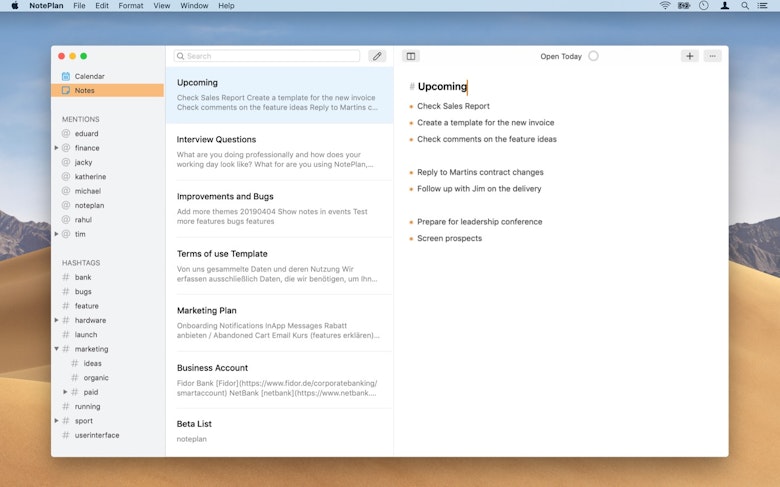Open the Edit menu
The height and width of the screenshot is (487, 780).
click(102, 5)
